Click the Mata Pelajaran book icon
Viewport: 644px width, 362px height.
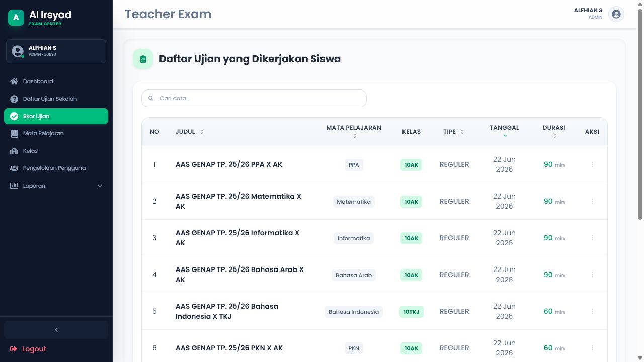pos(14,134)
